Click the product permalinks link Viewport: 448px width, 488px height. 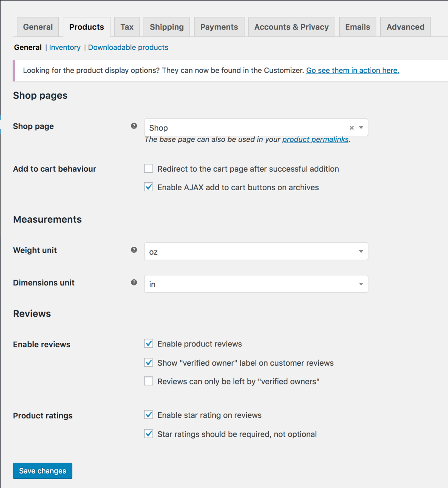(x=315, y=139)
